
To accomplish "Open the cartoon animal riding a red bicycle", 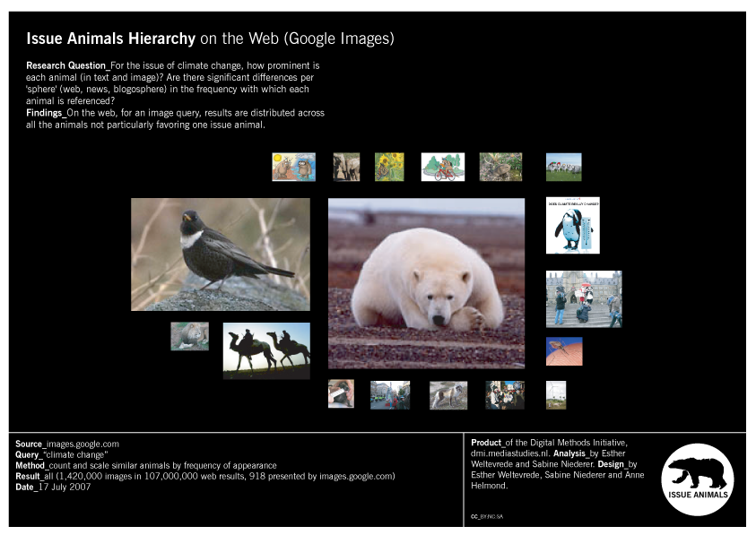I will pos(443,167).
